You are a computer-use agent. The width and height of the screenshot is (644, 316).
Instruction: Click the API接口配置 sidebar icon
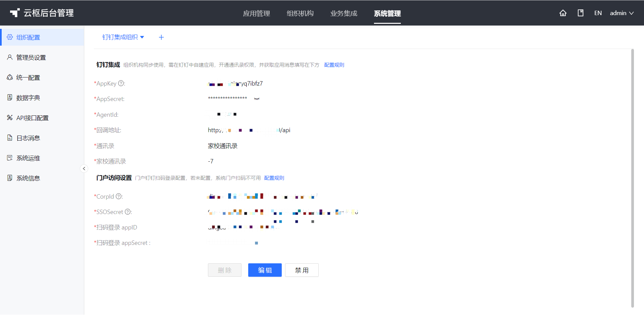tap(10, 117)
